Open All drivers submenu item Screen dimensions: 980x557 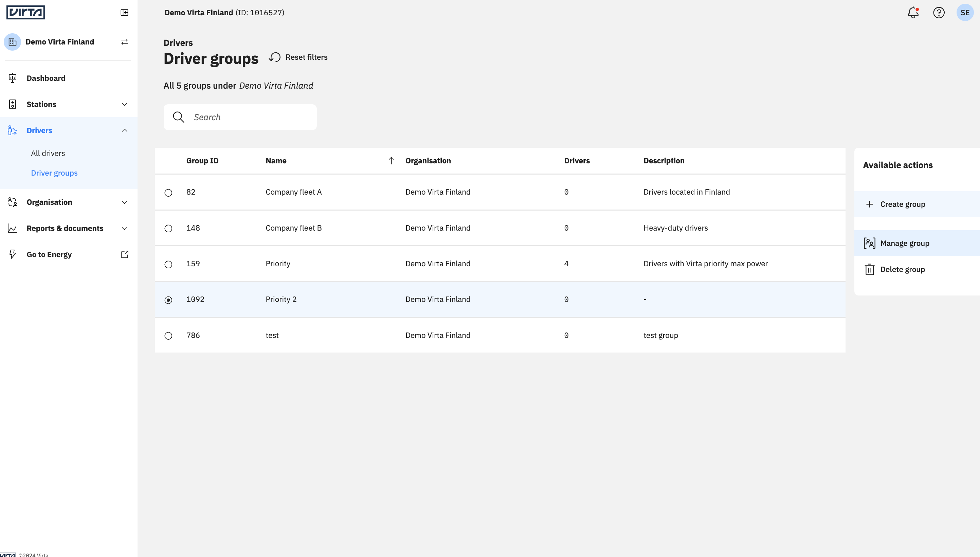coord(48,153)
